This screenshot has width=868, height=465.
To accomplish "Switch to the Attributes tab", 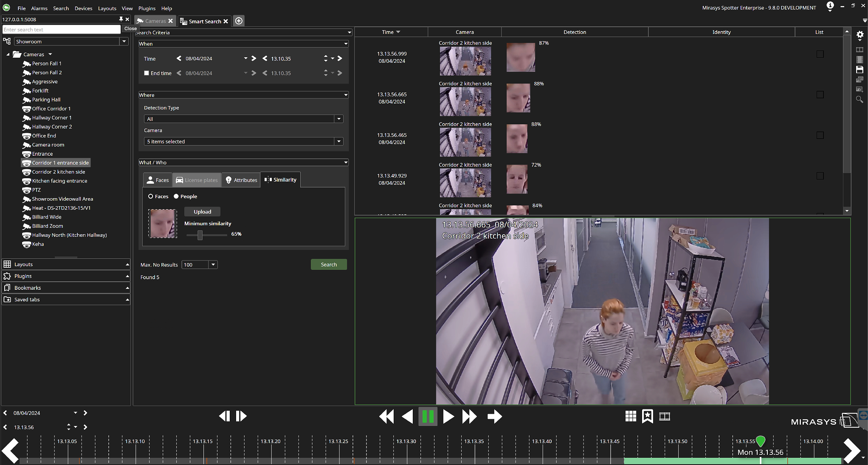I will click(241, 180).
